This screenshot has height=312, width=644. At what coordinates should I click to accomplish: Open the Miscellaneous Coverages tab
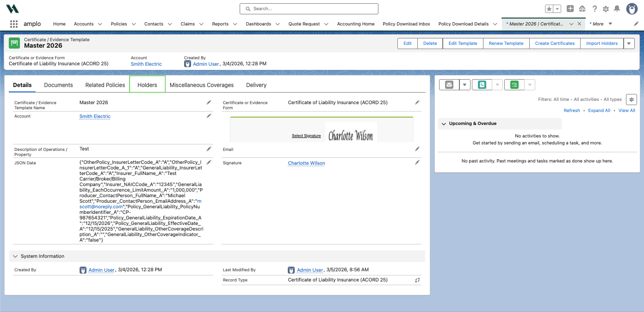pyautogui.click(x=202, y=85)
